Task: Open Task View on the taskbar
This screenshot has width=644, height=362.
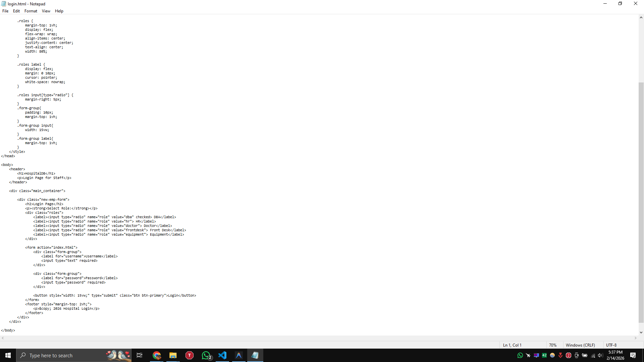Action: [x=139, y=355]
